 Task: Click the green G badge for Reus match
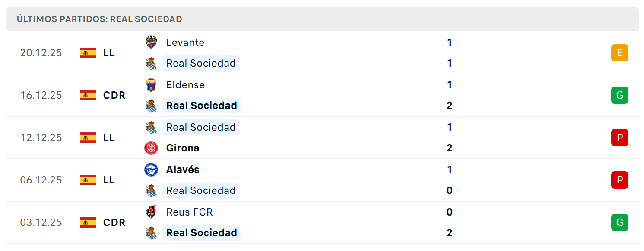click(x=619, y=222)
